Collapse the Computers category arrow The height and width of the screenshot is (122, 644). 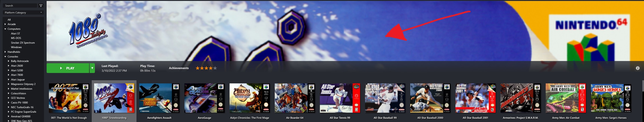coord(5,29)
